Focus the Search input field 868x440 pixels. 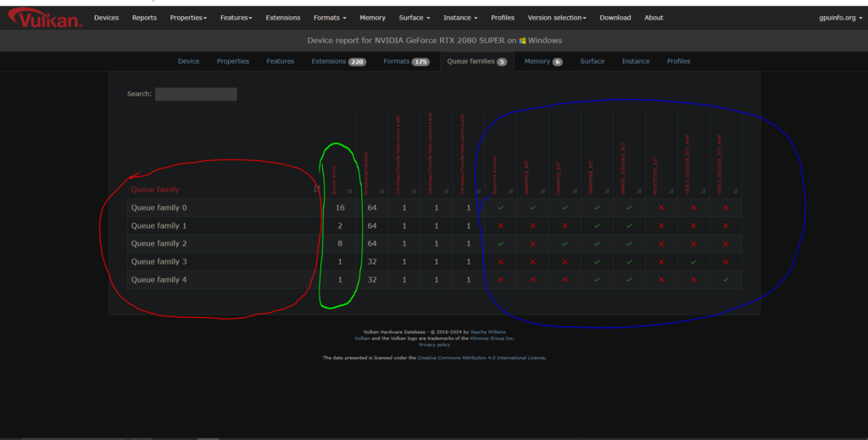click(196, 94)
